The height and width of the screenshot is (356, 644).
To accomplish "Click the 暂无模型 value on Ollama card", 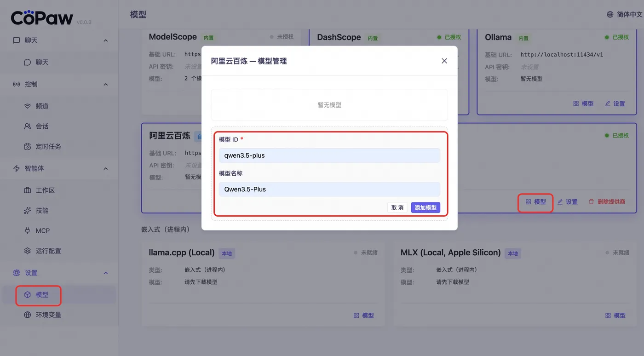I will pyautogui.click(x=531, y=79).
